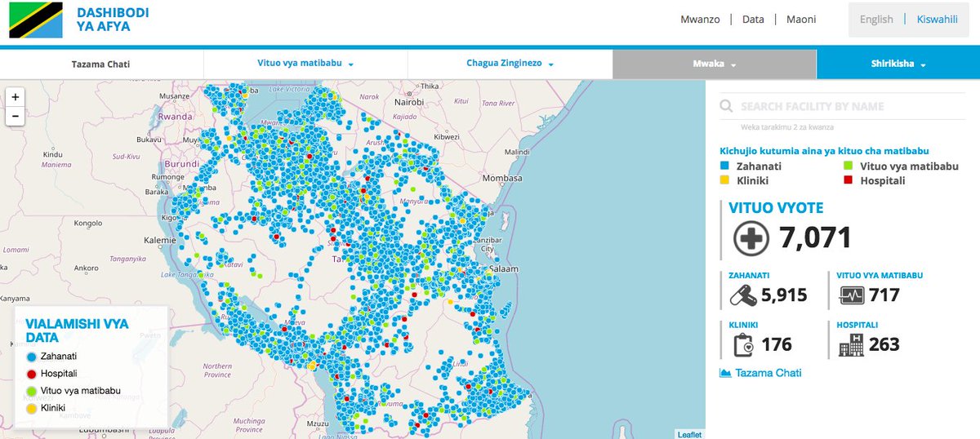Screen dimensions: 980x439
Task: Toggle the Zahanati blue filter swatch
Action: 724,166
